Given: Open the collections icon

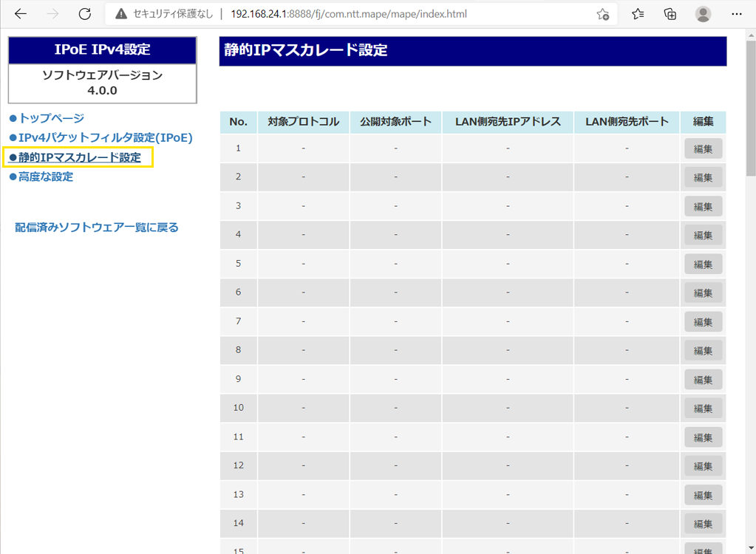Looking at the screenshot, I should click(670, 14).
